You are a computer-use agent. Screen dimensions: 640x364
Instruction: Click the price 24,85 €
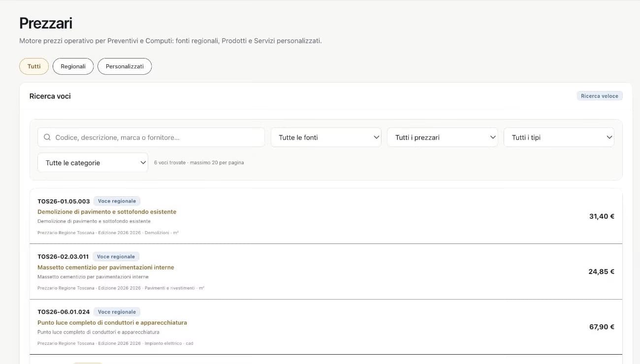601,272
